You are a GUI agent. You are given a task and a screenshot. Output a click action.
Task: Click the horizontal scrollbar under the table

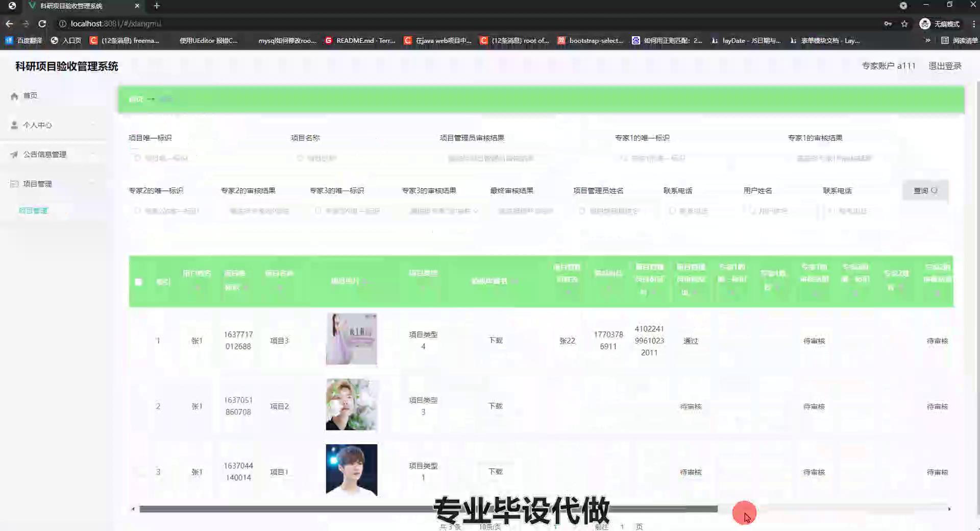[428, 509]
